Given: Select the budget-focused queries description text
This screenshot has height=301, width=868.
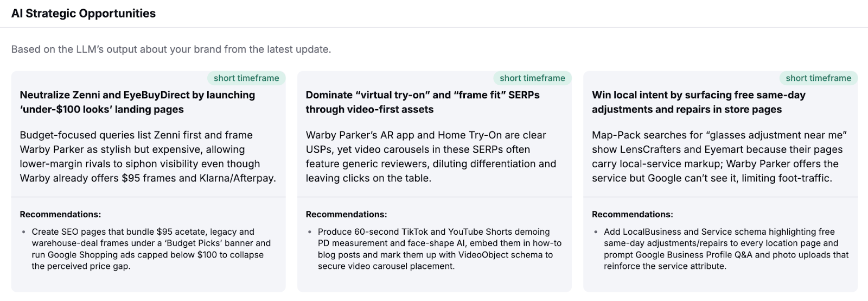Looking at the screenshot, I should [x=148, y=156].
